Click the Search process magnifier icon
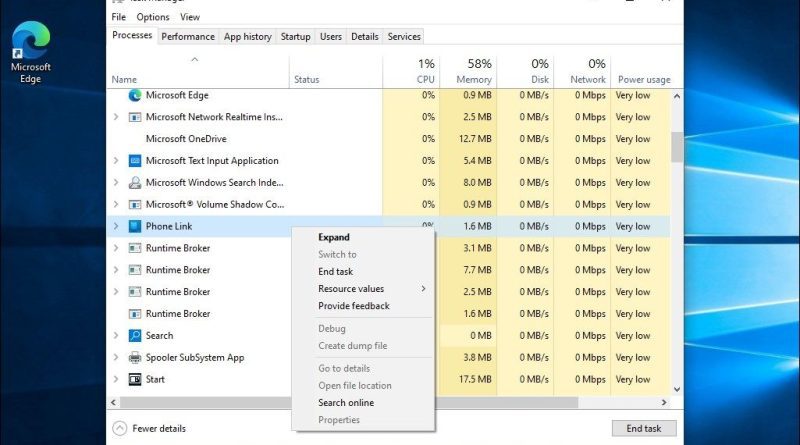The width and height of the screenshot is (800, 445). tap(135, 336)
